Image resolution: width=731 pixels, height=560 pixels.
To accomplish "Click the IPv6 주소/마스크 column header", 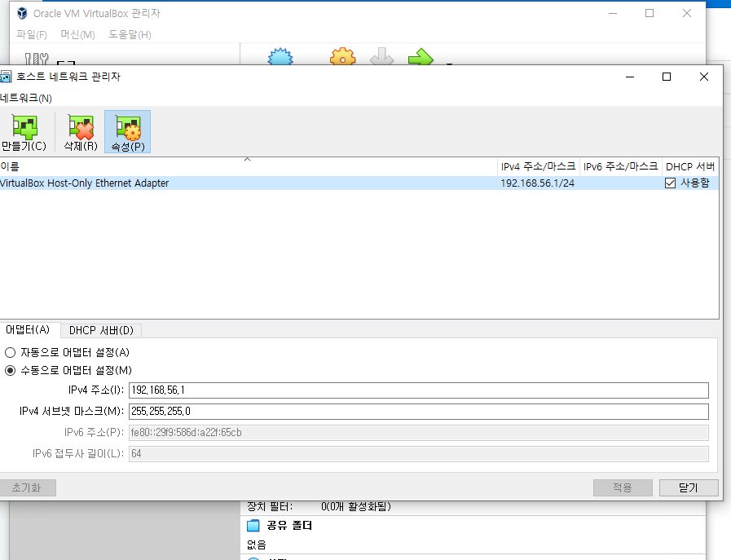I will click(x=620, y=167).
